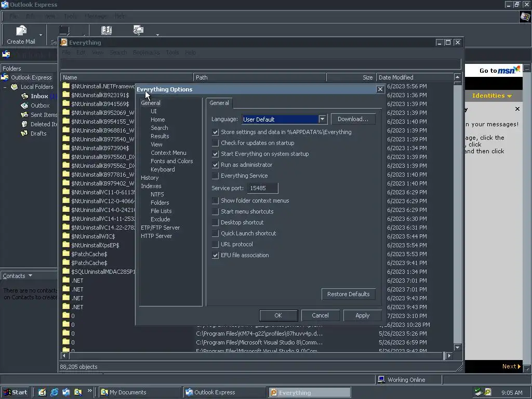
Task: Click Working Online status icon
Action: click(x=381, y=380)
